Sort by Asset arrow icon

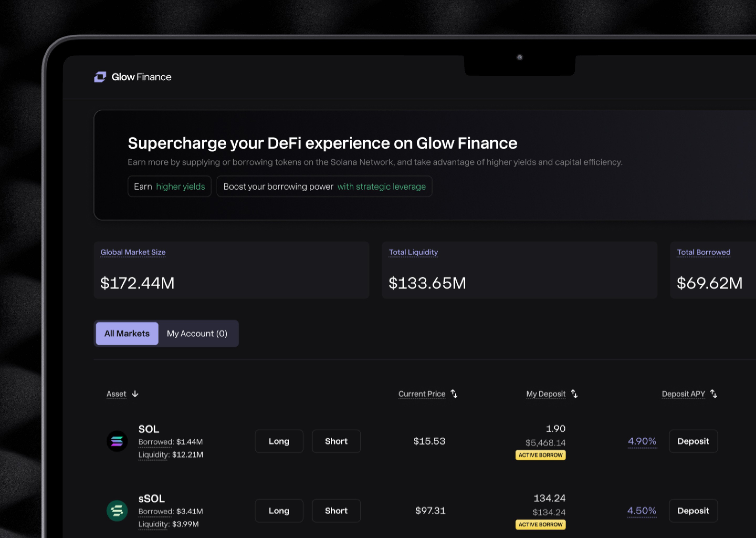[x=135, y=394]
